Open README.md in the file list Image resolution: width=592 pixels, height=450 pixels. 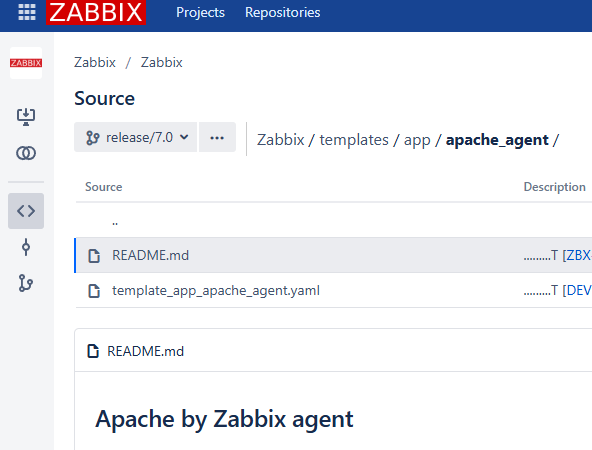(151, 255)
